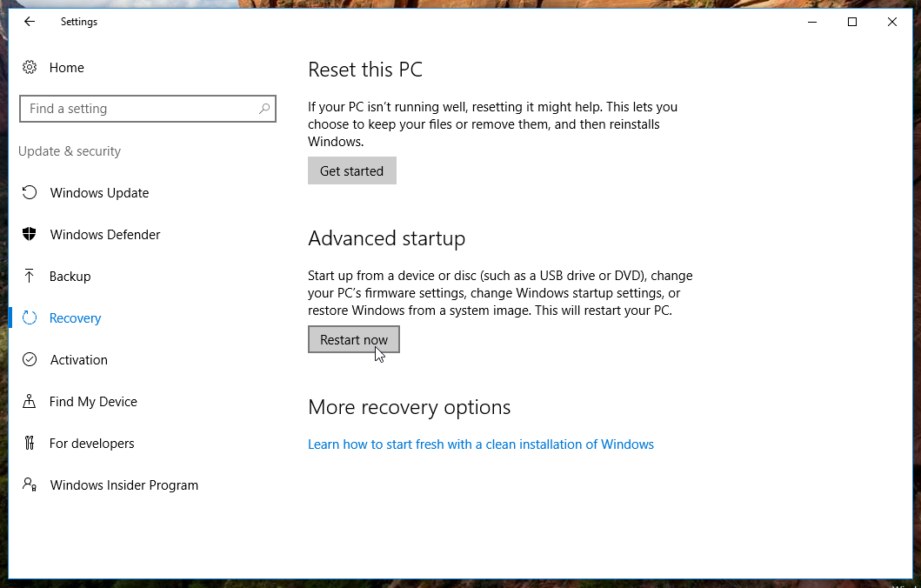The width and height of the screenshot is (921, 588).
Task: Switch to For developers page
Action: 91,443
